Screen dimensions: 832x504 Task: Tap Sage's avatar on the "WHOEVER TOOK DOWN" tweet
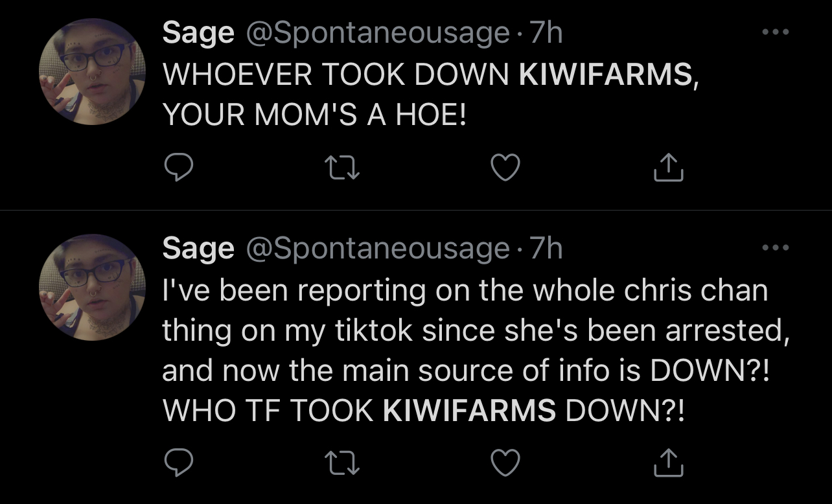pos(92,72)
